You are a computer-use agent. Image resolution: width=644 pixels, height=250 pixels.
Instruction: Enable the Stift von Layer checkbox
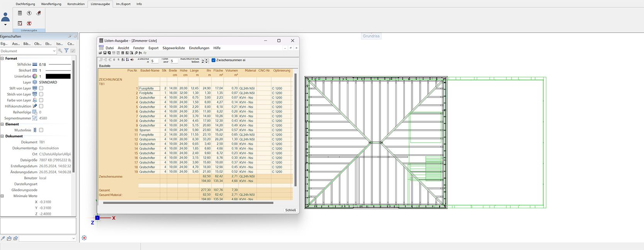[x=41, y=88]
